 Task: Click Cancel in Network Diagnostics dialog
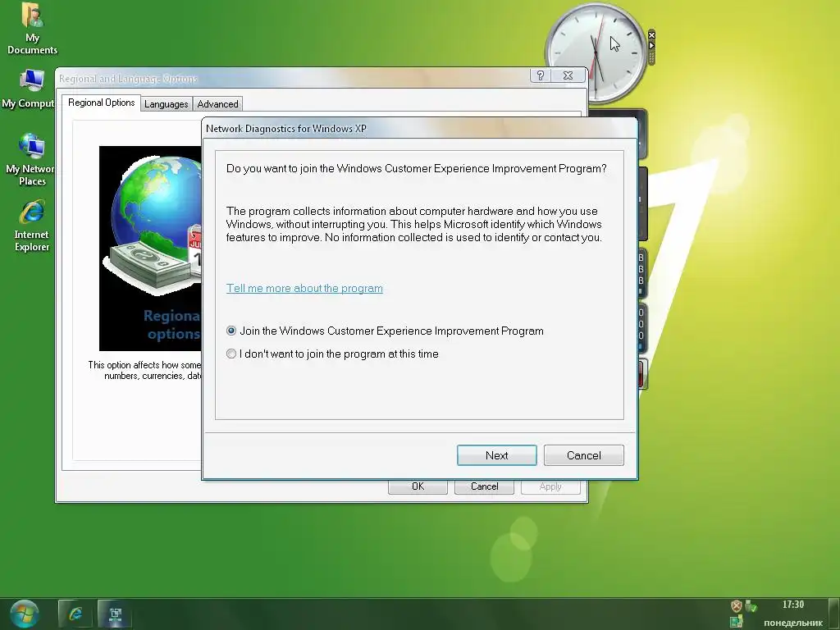[x=583, y=455]
